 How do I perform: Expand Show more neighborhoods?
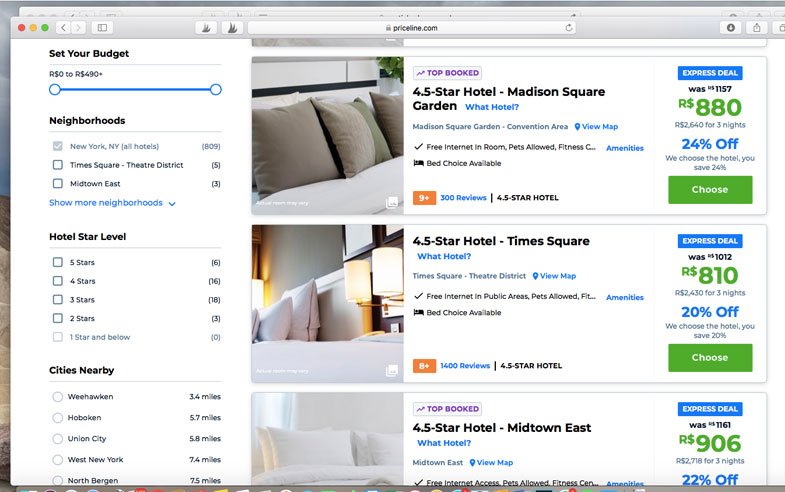(x=112, y=203)
